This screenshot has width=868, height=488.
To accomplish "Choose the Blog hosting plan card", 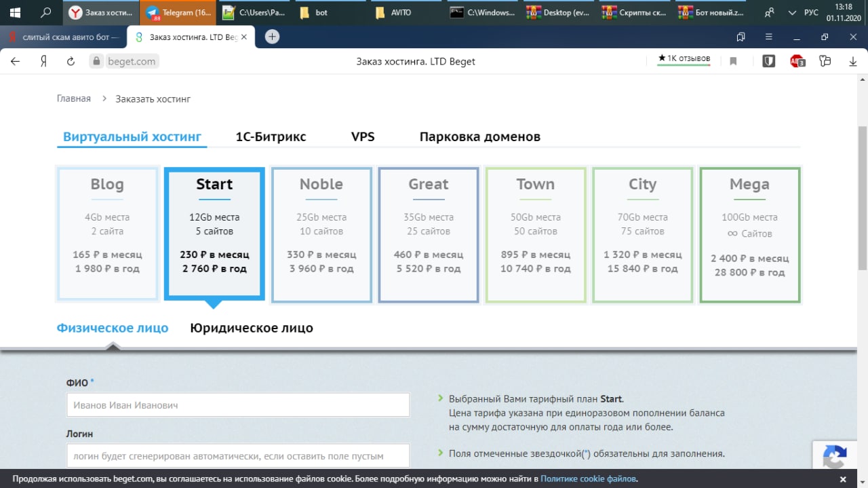I will click(108, 234).
